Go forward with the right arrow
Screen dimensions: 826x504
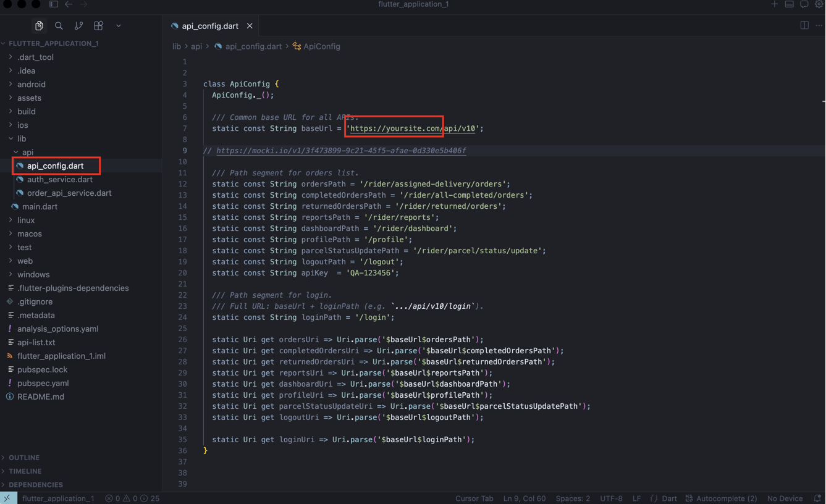pyautogui.click(x=83, y=4)
